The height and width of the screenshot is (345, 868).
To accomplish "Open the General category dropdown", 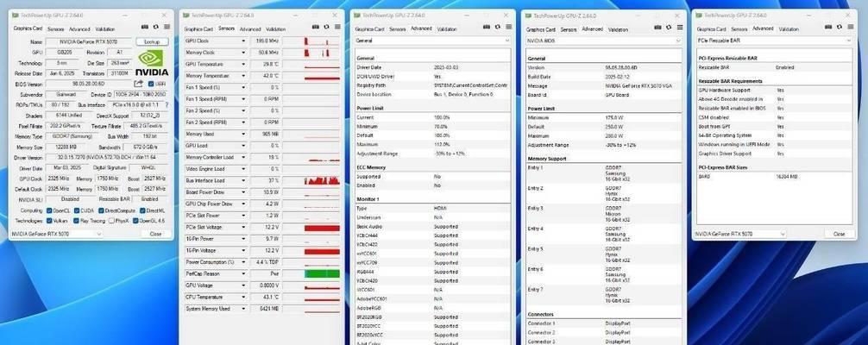I will (432, 41).
